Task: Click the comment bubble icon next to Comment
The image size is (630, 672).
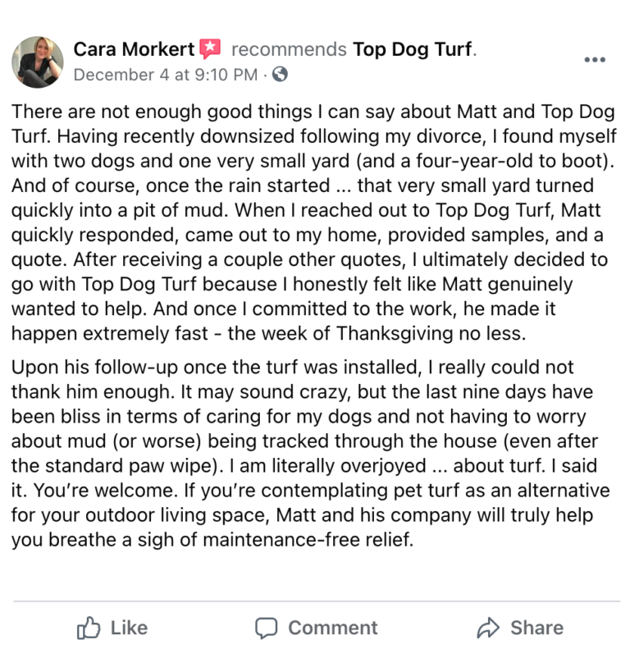Action: tap(268, 628)
